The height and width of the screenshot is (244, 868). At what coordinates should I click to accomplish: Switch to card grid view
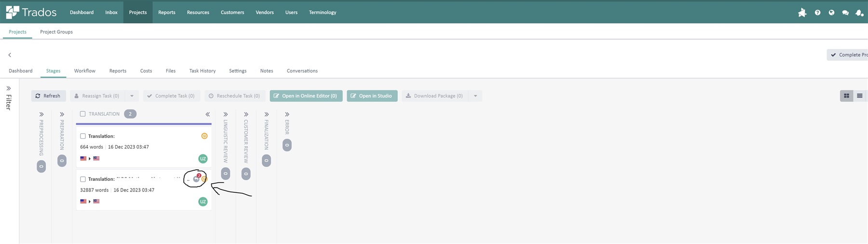846,96
